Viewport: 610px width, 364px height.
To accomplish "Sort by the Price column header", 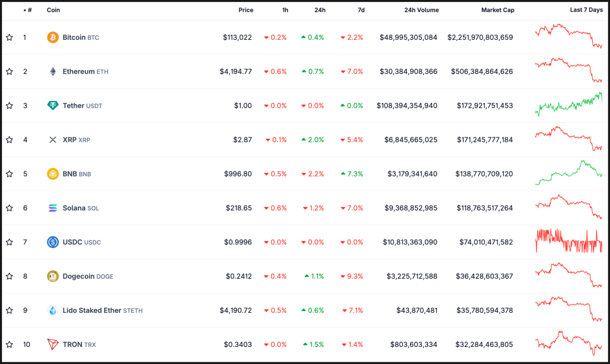I will 246,10.
